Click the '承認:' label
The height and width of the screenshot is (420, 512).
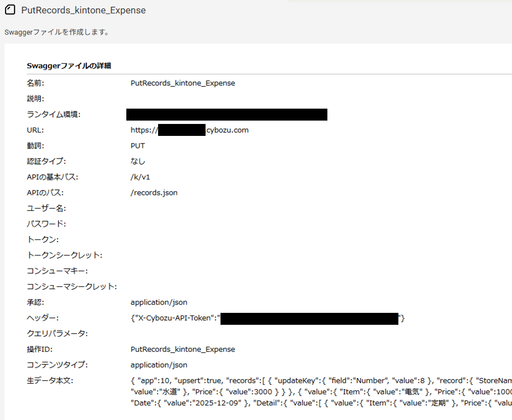point(36,302)
